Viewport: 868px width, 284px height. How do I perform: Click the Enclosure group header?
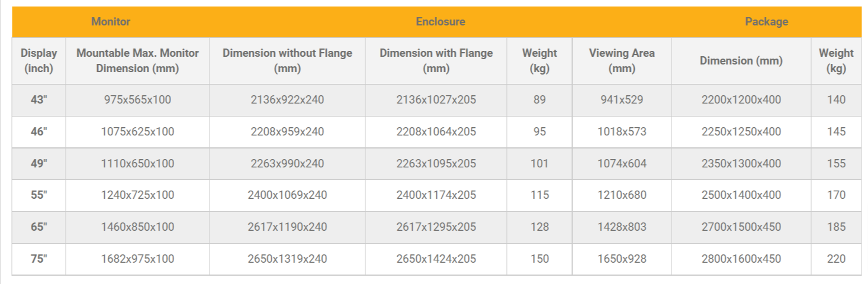[x=440, y=22]
